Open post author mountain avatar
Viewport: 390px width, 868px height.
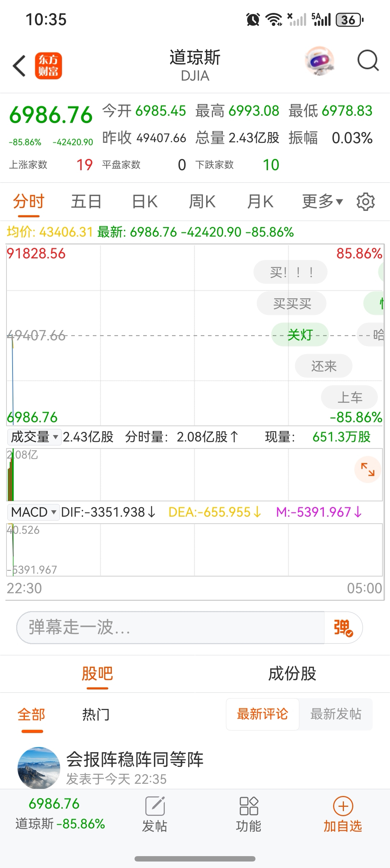pos(39,768)
